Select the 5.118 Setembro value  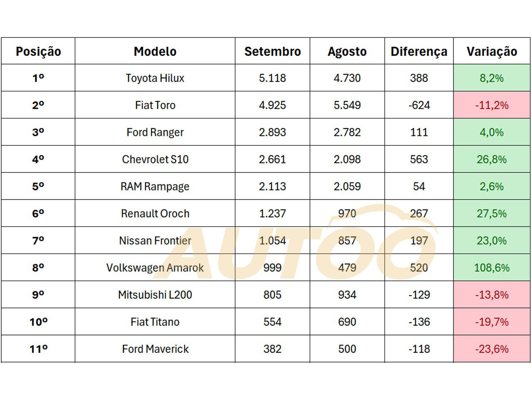[x=273, y=78]
